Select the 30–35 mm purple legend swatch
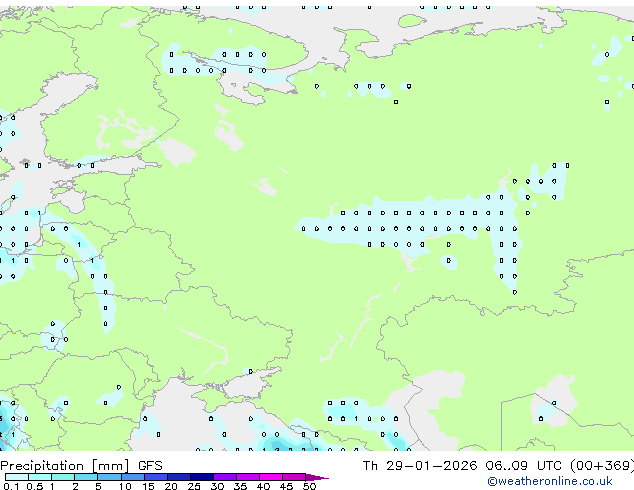 225,477
